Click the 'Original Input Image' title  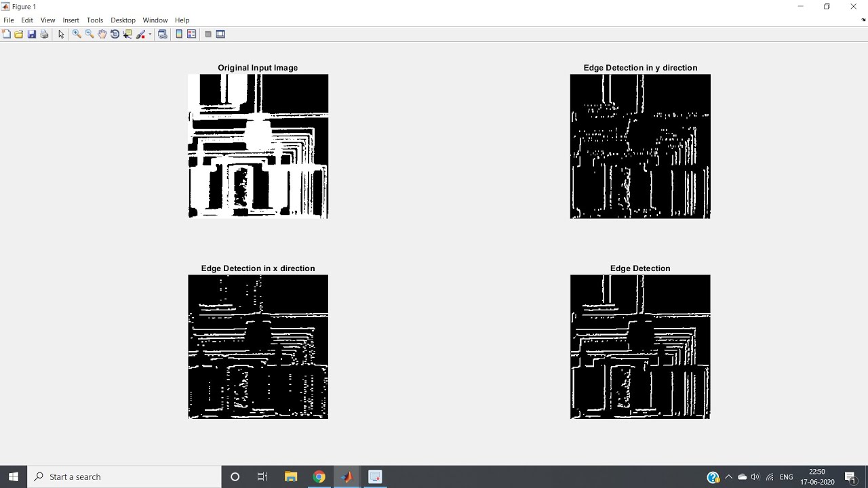point(258,68)
